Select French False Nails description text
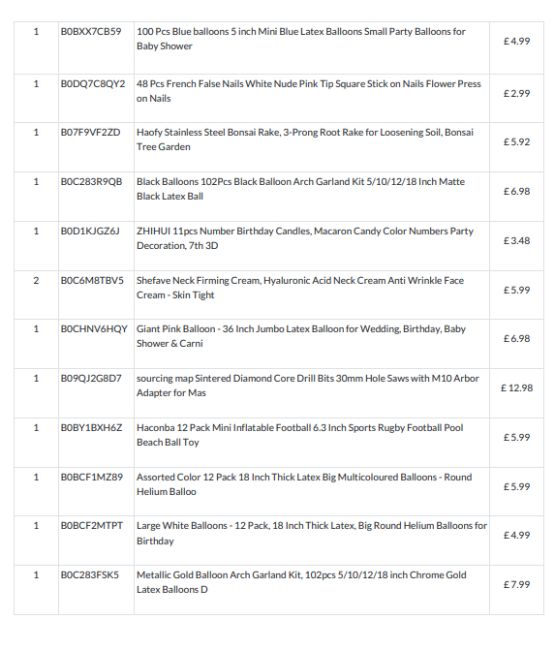This screenshot has height=650, width=555. coord(309,91)
